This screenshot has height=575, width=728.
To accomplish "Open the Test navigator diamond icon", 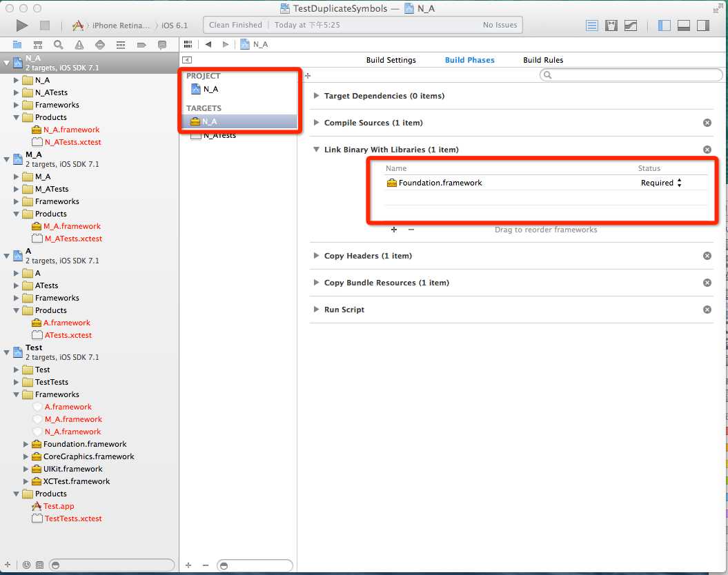I will point(100,45).
